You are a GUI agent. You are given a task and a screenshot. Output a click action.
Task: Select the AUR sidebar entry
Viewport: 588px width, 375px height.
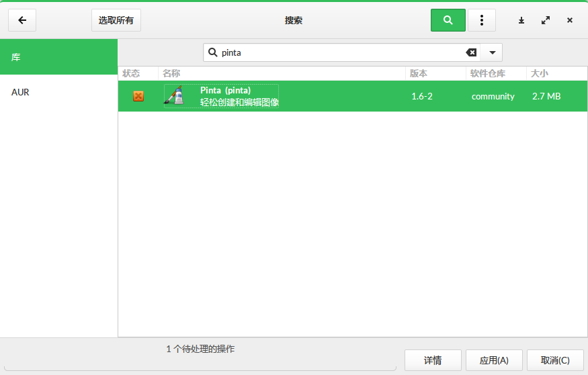(x=59, y=92)
